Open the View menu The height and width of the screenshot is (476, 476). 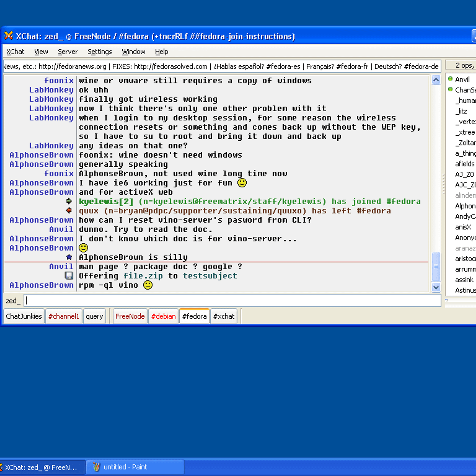pyautogui.click(x=41, y=52)
